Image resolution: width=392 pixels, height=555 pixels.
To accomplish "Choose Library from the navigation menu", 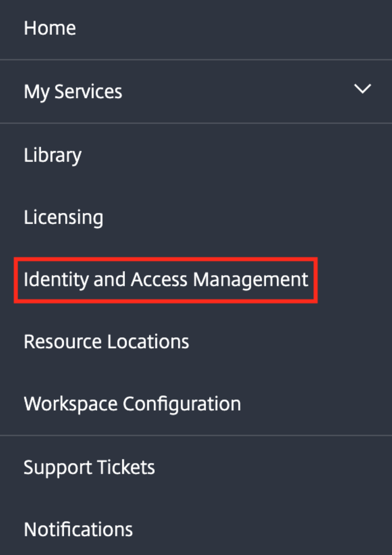I will tap(53, 155).
